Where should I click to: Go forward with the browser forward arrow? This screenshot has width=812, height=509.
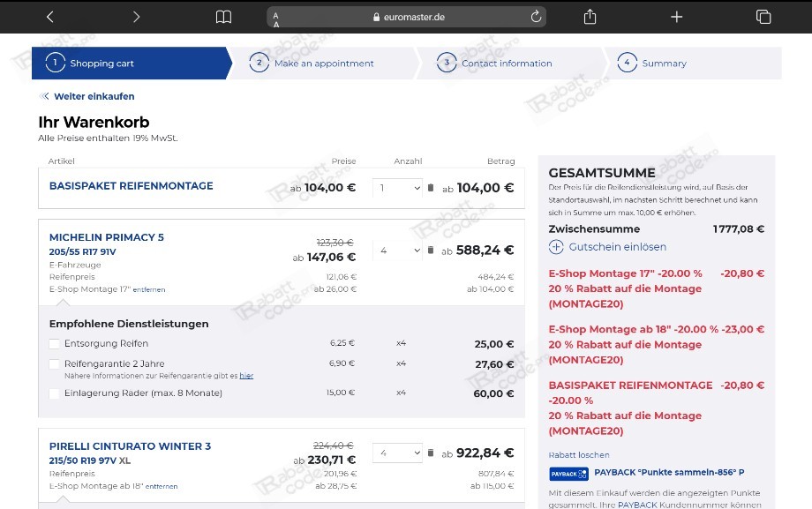(136, 17)
